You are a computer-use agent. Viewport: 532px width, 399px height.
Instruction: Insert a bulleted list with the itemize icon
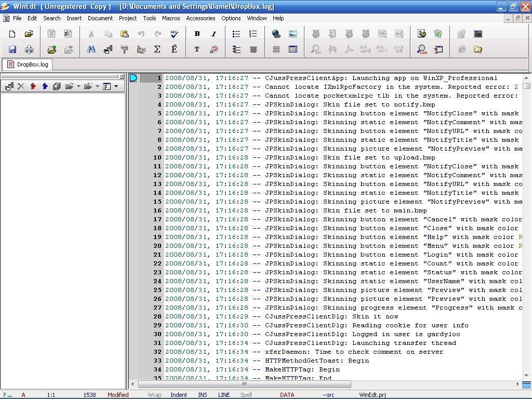[x=236, y=34]
